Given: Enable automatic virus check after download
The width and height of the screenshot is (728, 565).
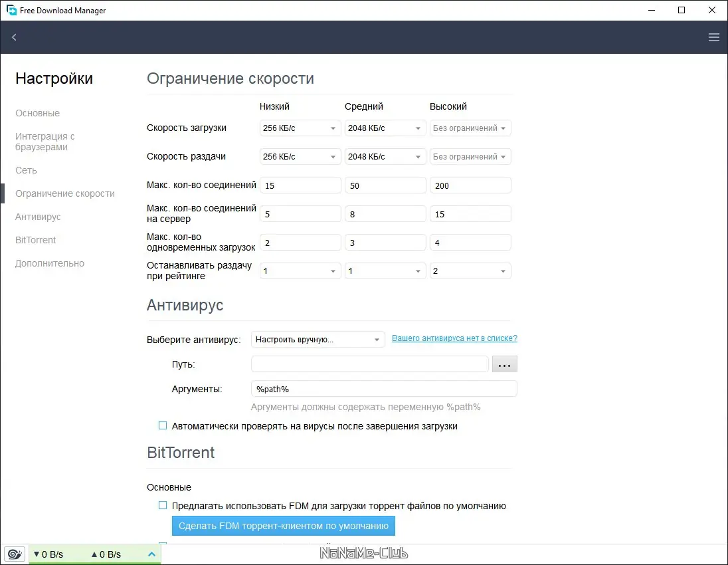Looking at the screenshot, I should [x=163, y=425].
